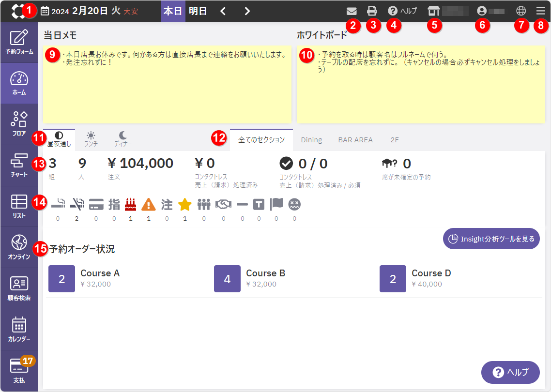Filter by birthday cake reservation icon
The width and height of the screenshot is (551, 392).
click(x=131, y=205)
